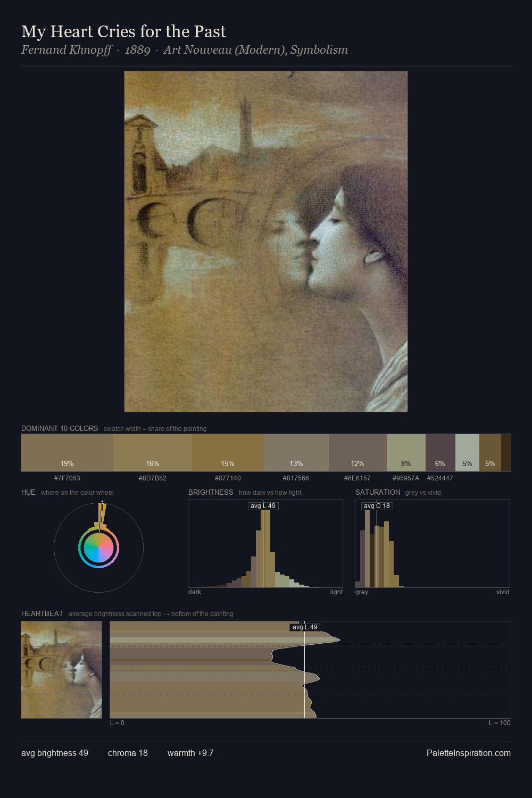Click hex label '#524447'
532x798 pixels.
[x=440, y=478]
